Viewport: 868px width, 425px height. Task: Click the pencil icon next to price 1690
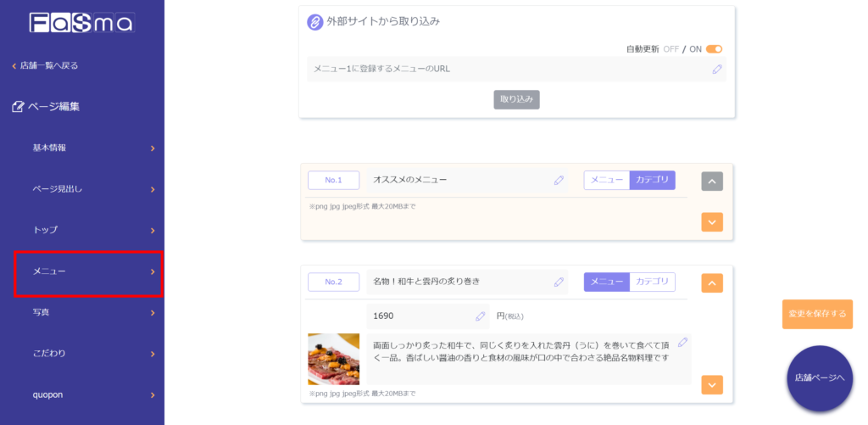click(x=481, y=316)
